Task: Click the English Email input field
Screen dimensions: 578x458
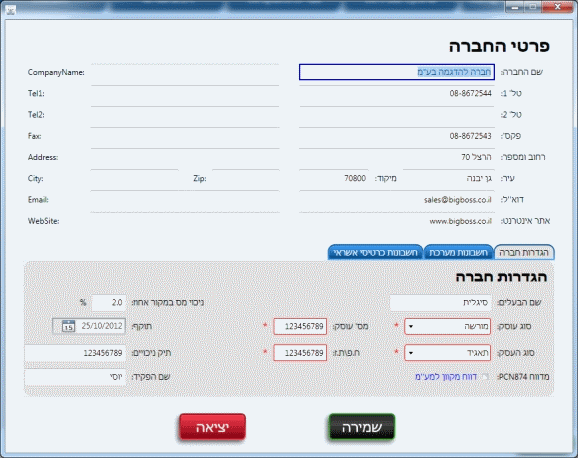Action: tap(185, 200)
